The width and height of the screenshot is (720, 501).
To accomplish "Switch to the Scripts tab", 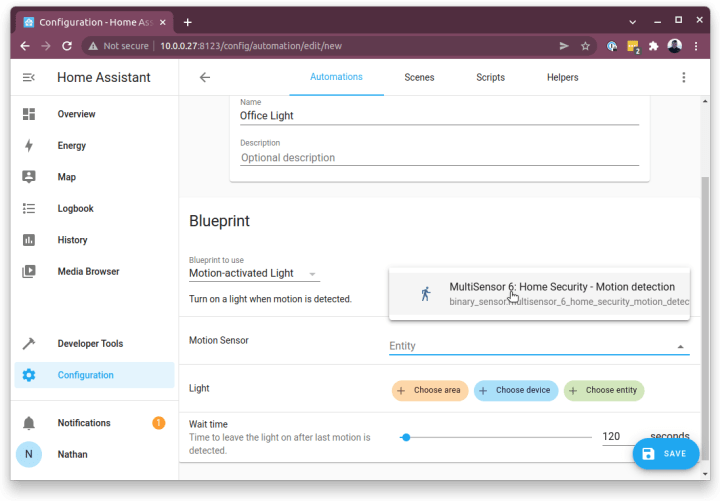I will point(490,77).
